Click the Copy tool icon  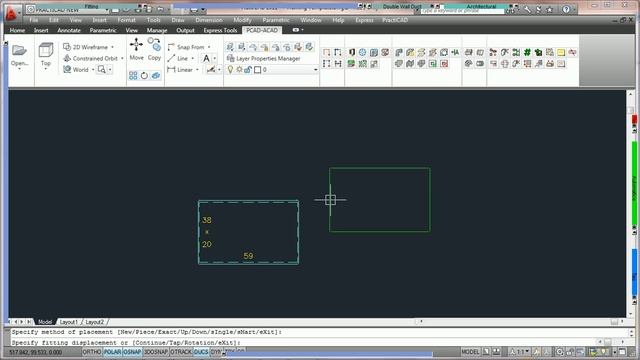pyautogui.click(x=154, y=44)
